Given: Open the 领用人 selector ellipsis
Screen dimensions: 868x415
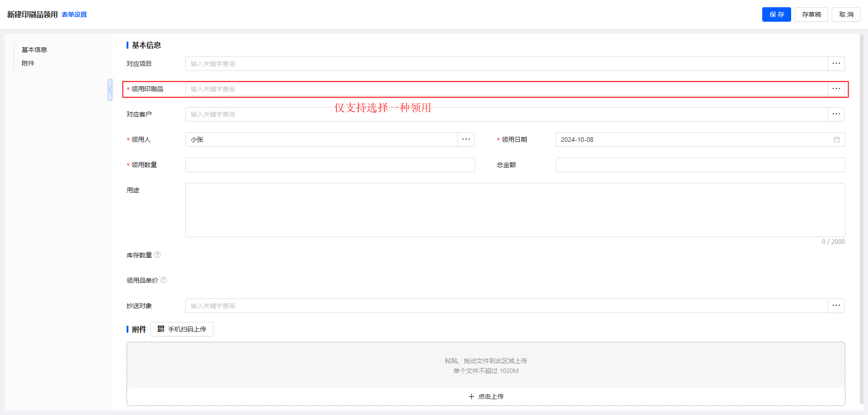Looking at the screenshot, I should (x=466, y=140).
